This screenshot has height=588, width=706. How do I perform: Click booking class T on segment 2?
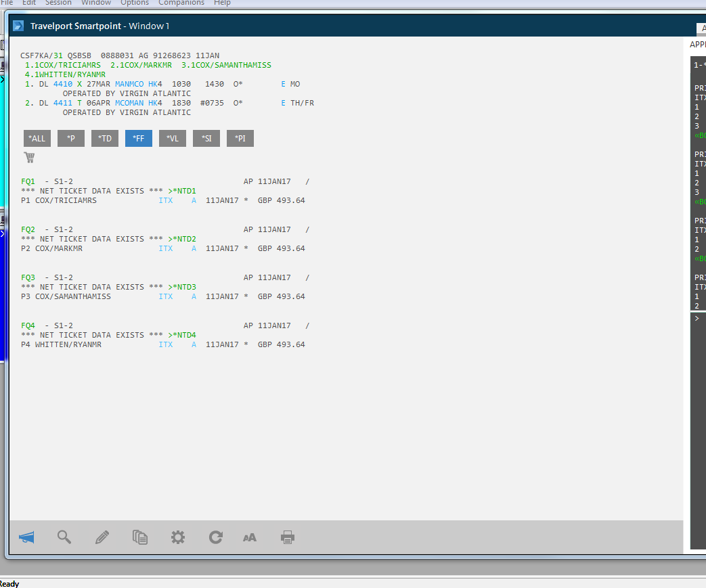pos(79,103)
